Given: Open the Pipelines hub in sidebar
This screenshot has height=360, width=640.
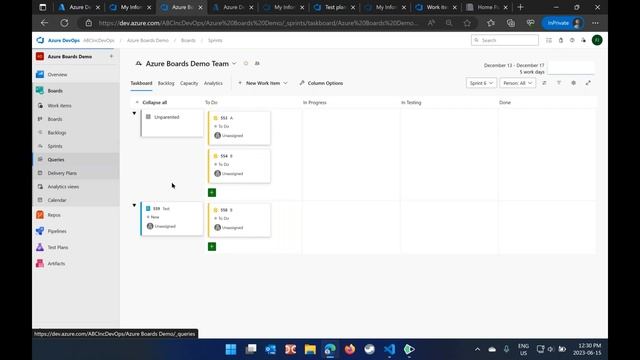Looking at the screenshot, I should pos(57,231).
